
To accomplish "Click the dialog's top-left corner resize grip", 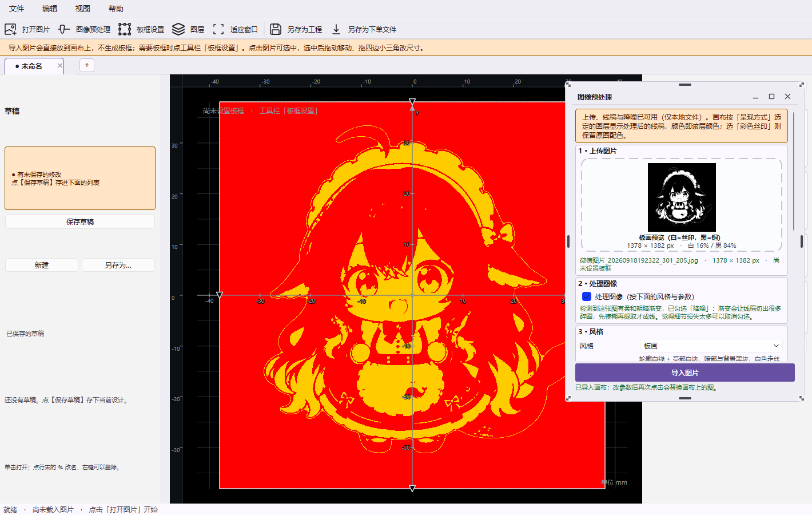I will [x=568, y=85].
